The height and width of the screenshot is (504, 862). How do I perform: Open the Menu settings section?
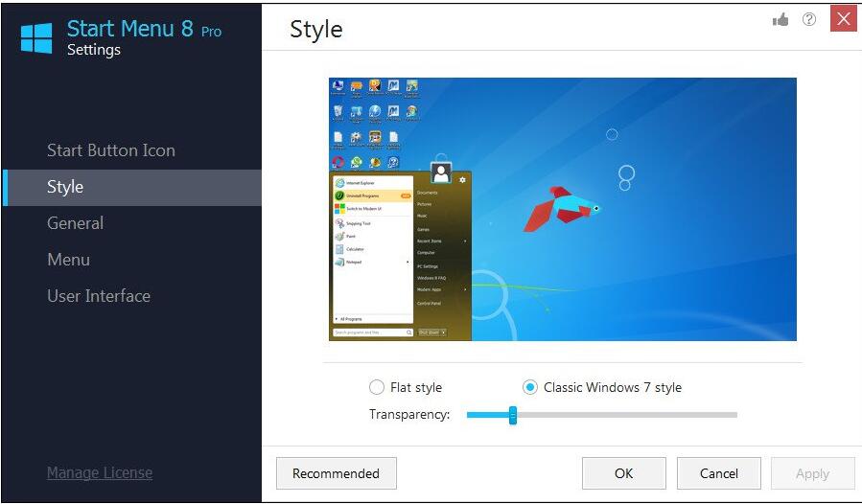pos(69,260)
